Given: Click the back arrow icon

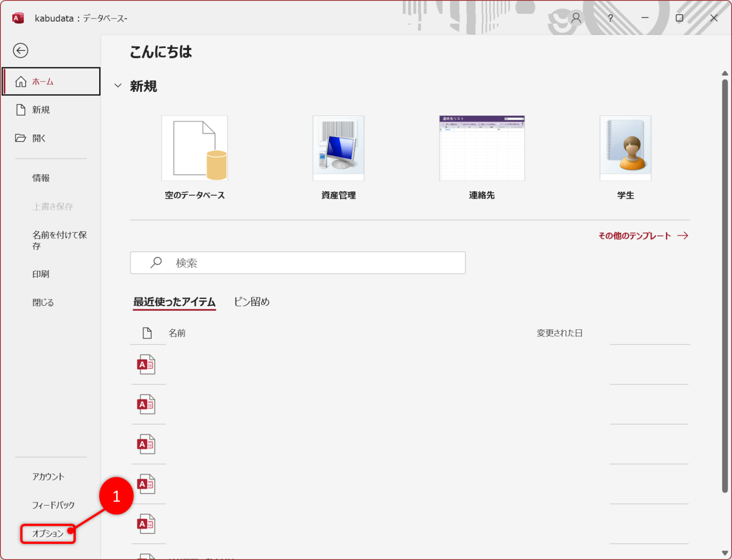Looking at the screenshot, I should pyautogui.click(x=20, y=50).
